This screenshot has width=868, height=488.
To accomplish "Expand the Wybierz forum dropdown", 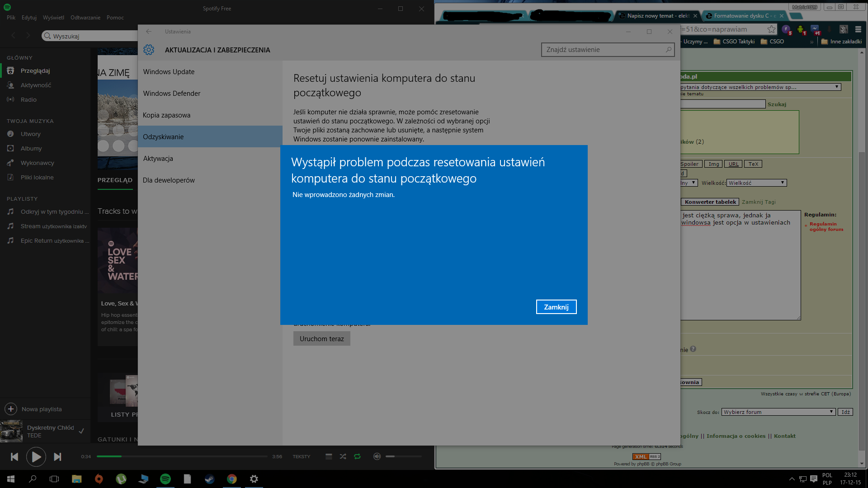I will coord(778,412).
